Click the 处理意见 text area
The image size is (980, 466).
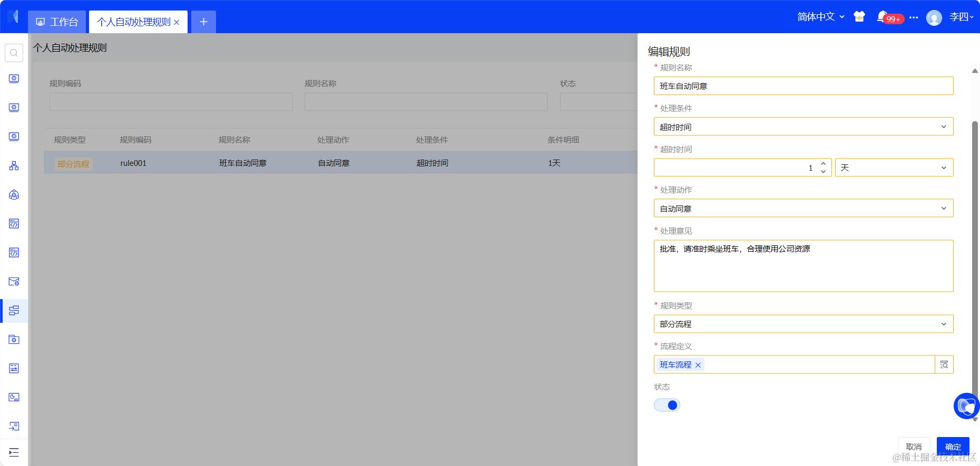[x=803, y=266]
